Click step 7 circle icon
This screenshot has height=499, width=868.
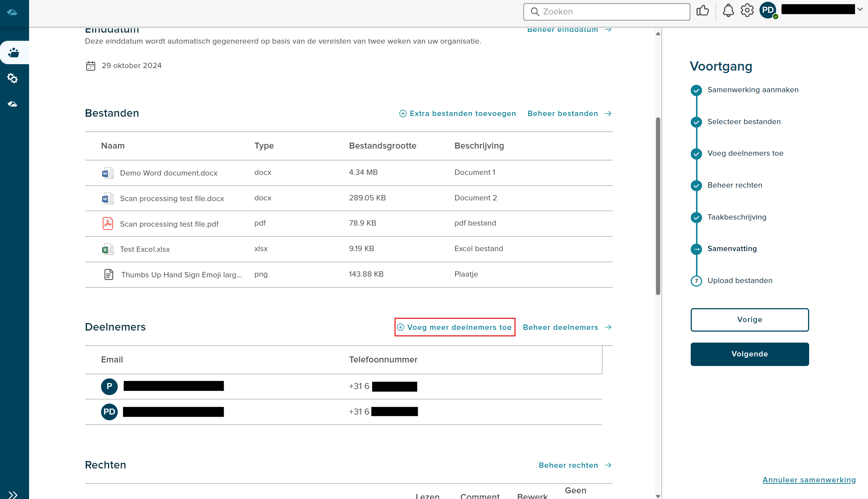[x=696, y=281]
